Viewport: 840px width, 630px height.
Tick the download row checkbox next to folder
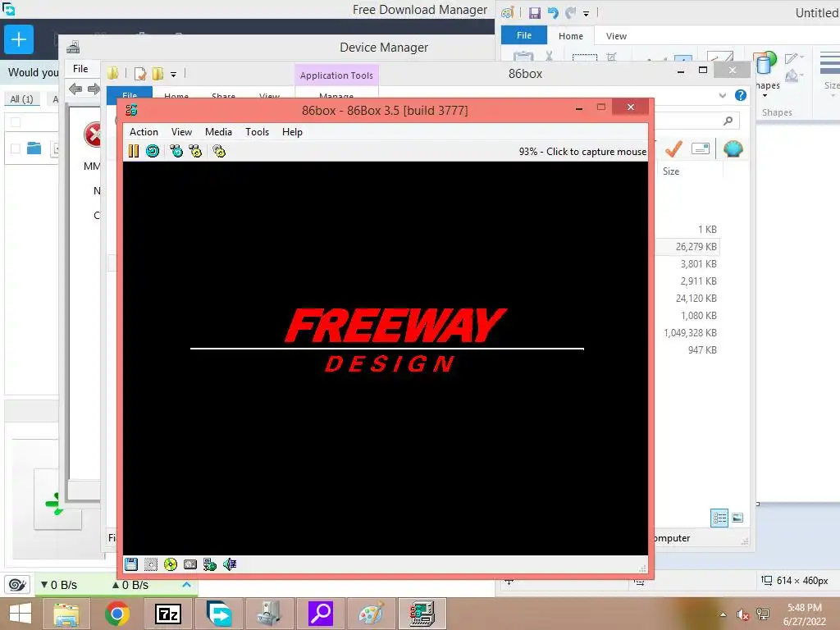coord(16,148)
